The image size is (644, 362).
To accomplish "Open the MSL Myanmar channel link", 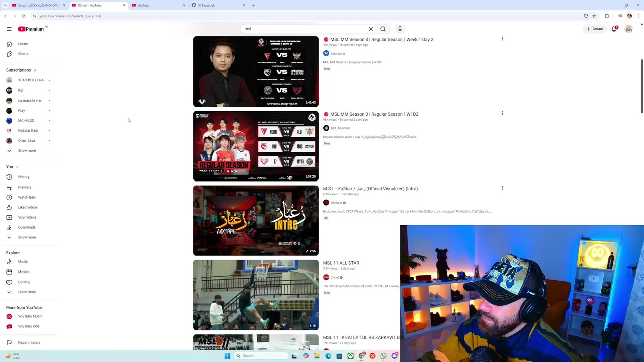I will coord(340,128).
